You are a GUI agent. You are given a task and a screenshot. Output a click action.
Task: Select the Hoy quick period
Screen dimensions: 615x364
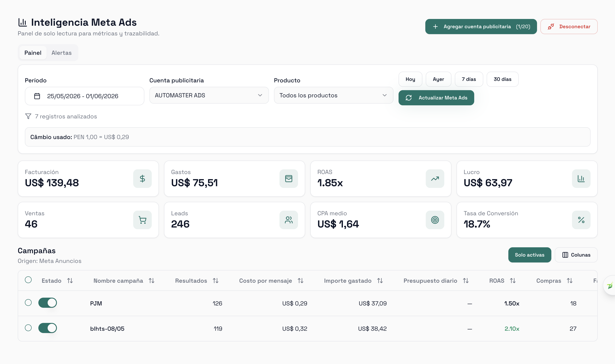point(410,79)
